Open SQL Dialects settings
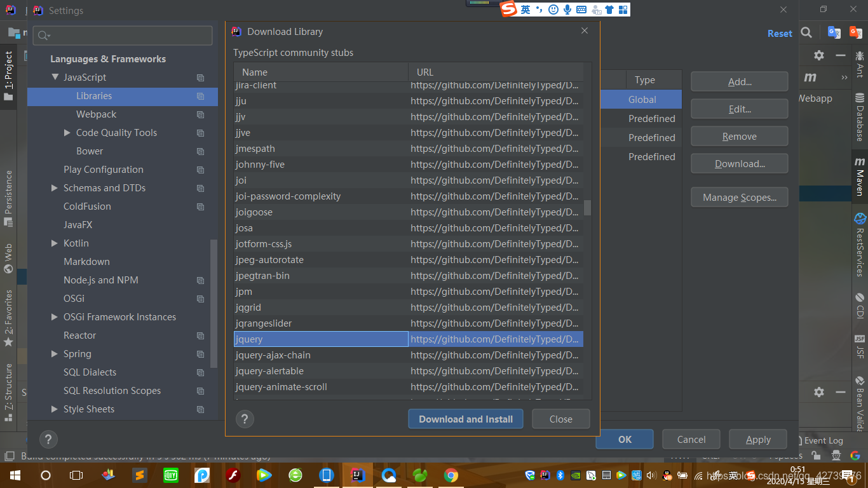The image size is (868, 488). (x=90, y=372)
